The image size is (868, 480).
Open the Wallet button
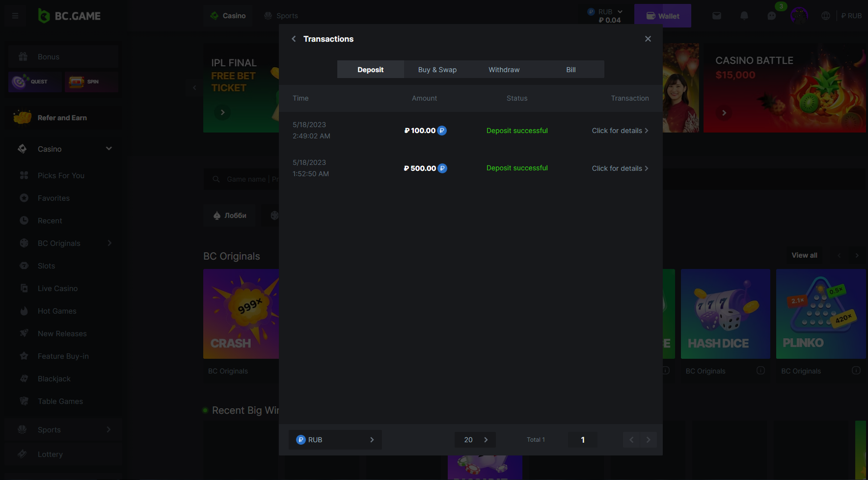click(663, 16)
